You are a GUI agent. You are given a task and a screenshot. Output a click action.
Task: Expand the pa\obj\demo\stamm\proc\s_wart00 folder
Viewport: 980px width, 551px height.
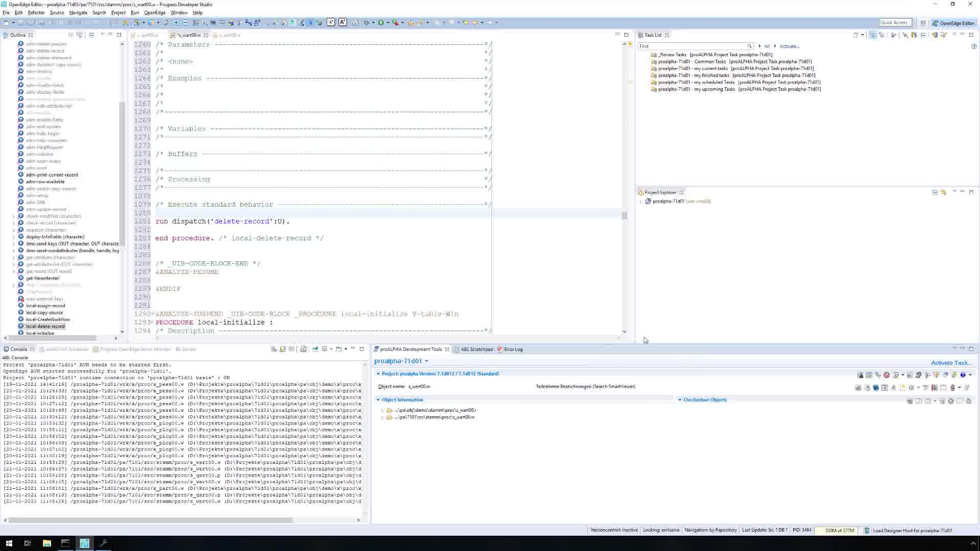(x=382, y=410)
